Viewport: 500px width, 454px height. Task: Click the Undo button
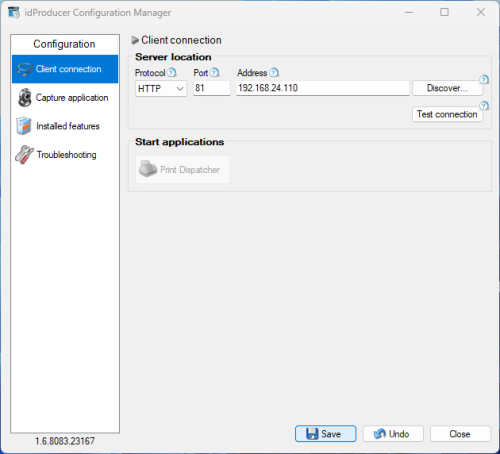393,434
